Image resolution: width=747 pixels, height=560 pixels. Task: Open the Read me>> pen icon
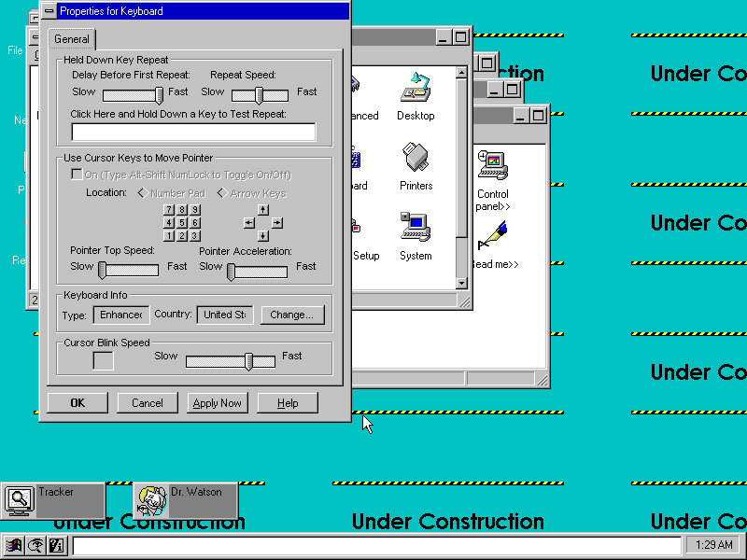tap(492, 237)
